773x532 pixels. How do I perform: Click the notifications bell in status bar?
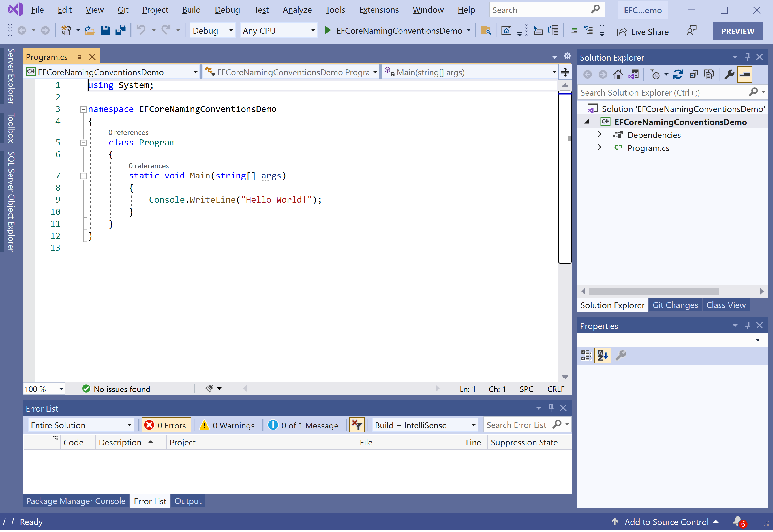pyautogui.click(x=738, y=522)
